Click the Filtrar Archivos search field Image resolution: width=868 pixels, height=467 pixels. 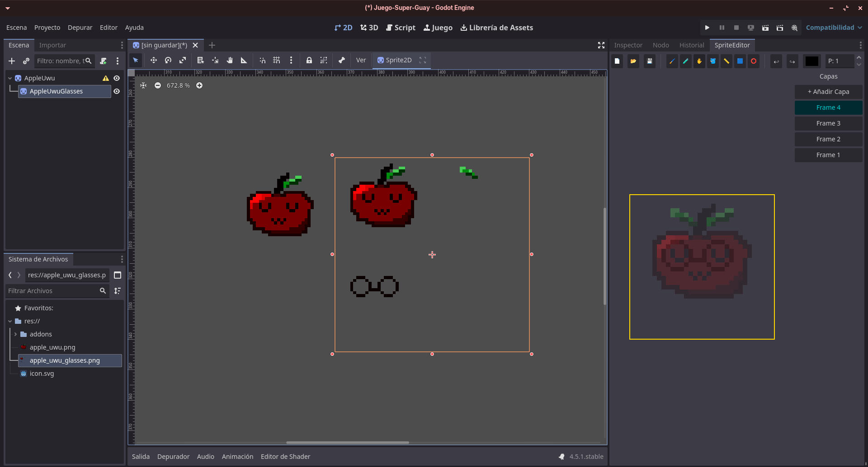[52, 291]
